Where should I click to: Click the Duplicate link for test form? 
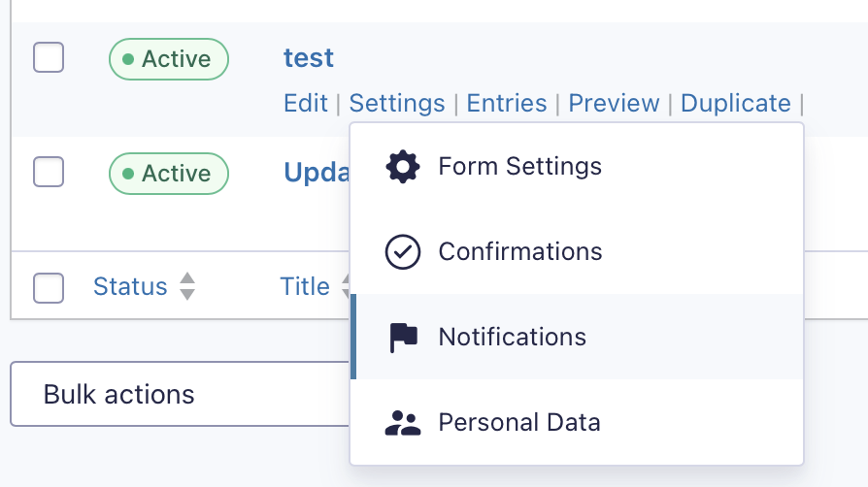[736, 103]
